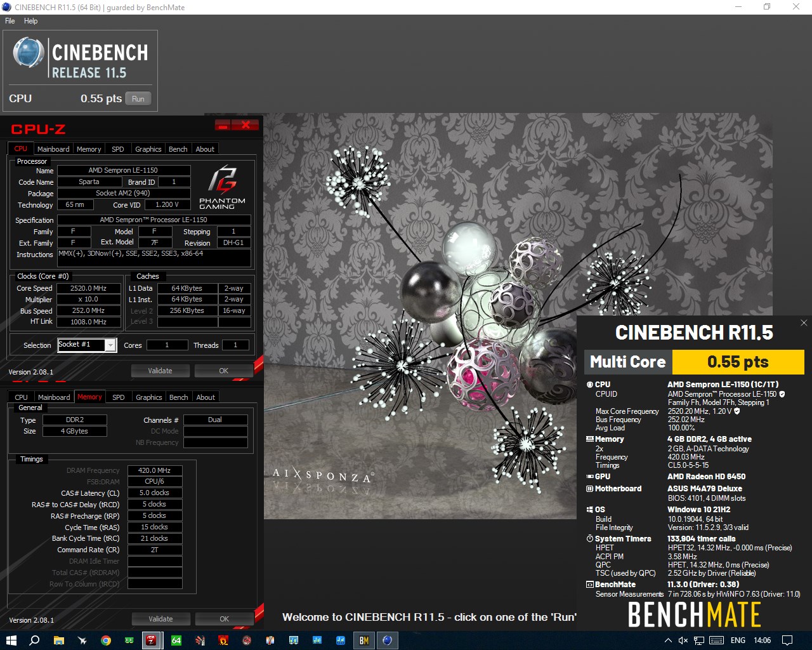Screen dimensions: 812x650
Task: Click the muted speaker tray icon
Action: [683, 640]
